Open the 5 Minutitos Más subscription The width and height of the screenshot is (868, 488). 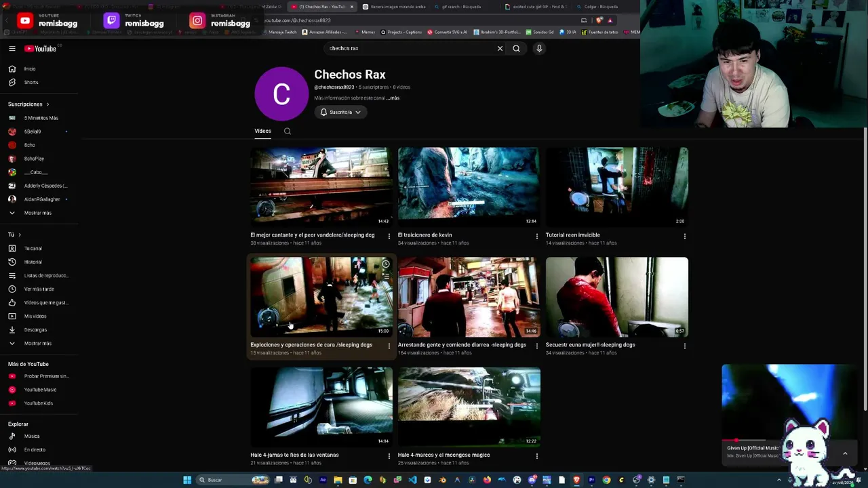point(41,118)
